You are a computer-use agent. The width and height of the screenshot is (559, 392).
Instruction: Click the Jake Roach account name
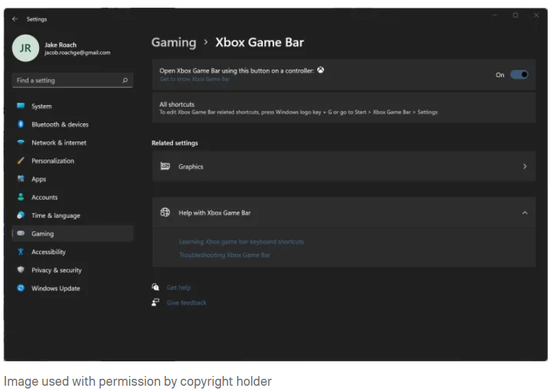click(x=60, y=45)
